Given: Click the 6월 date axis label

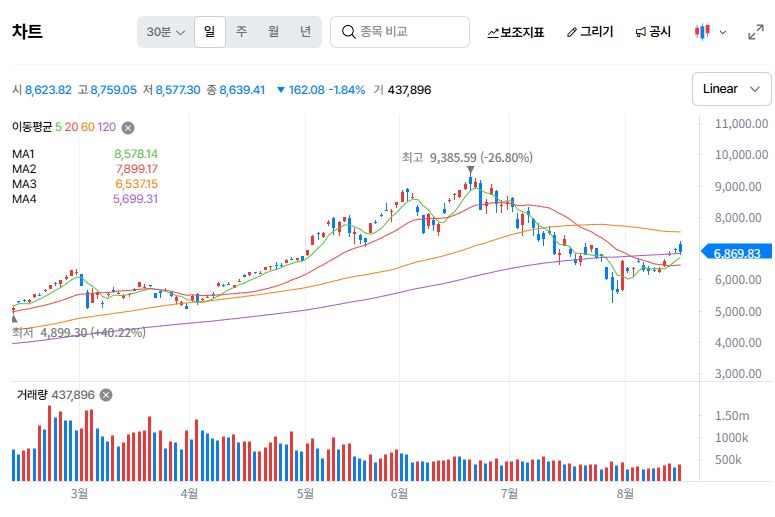Looking at the screenshot, I should point(399,493).
